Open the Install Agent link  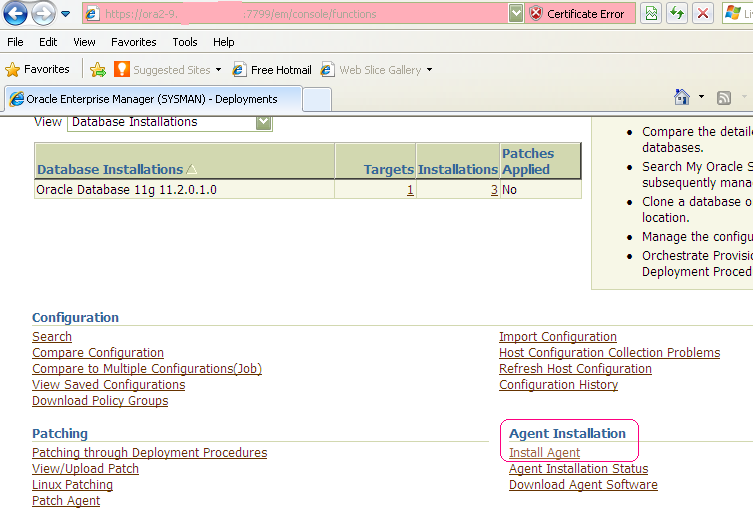coord(545,453)
